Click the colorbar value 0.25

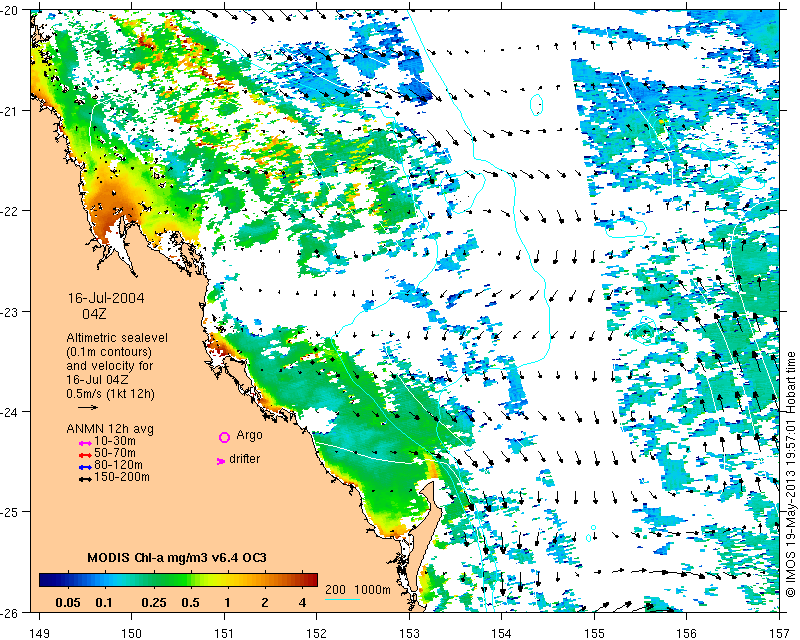pyautogui.click(x=154, y=603)
